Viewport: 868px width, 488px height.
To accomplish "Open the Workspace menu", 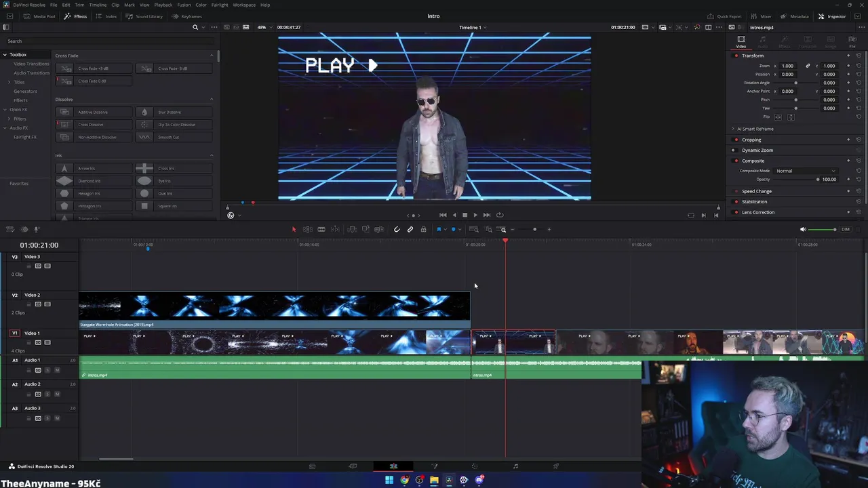I will pyautogui.click(x=244, y=5).
